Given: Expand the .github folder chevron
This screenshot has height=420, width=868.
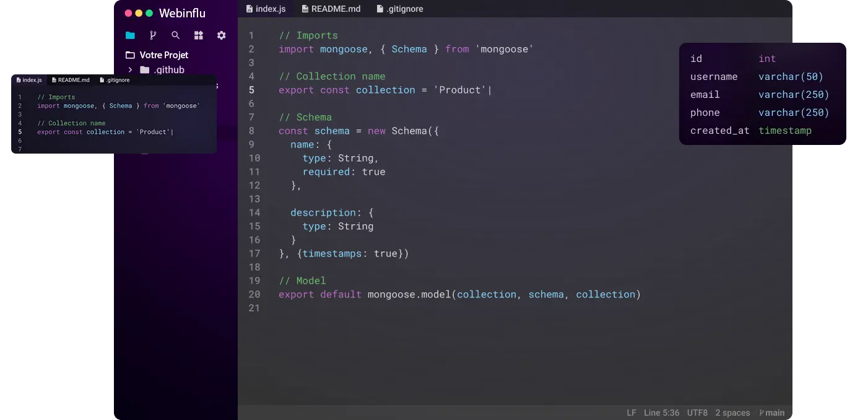Looking at the screenshot, I should click(x=130, y=70).
